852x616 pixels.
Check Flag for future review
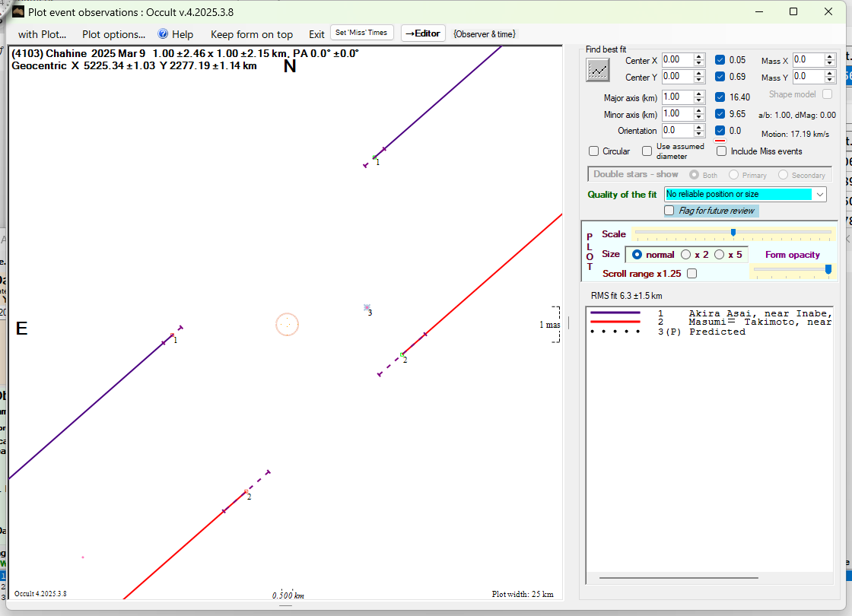click(669, 211)
